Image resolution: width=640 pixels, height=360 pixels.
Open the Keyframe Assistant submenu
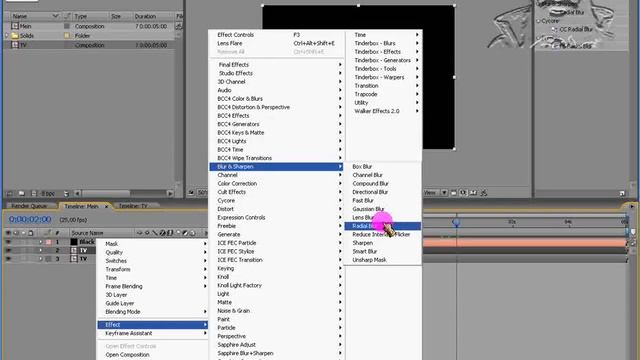click(153, 333)
